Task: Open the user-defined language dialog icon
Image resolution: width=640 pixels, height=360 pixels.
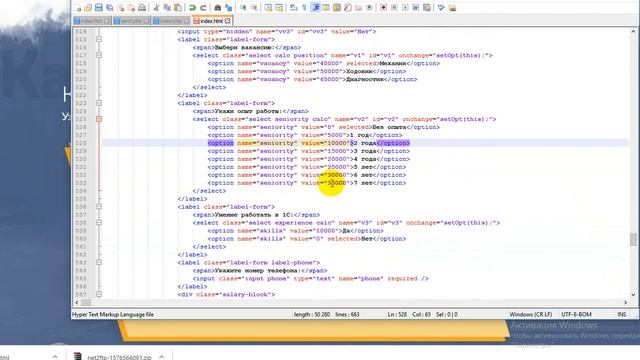Action: click(x=326, y=8)
